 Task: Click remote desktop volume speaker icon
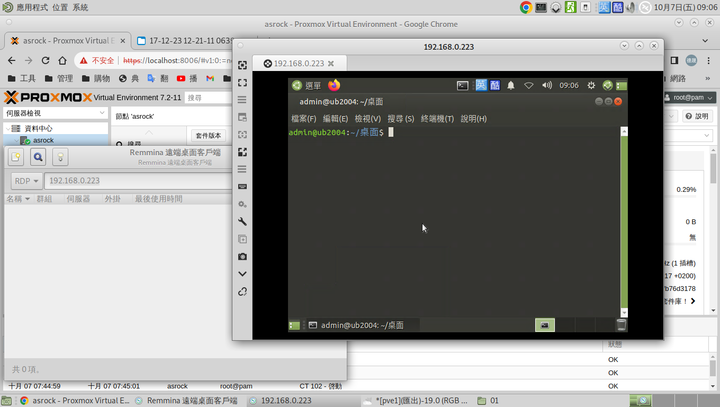pyautogui.click(x=546, y=85)
